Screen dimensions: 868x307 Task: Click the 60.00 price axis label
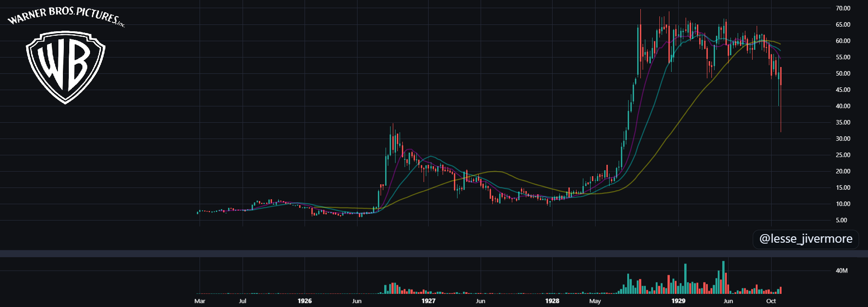pos(843,41)
